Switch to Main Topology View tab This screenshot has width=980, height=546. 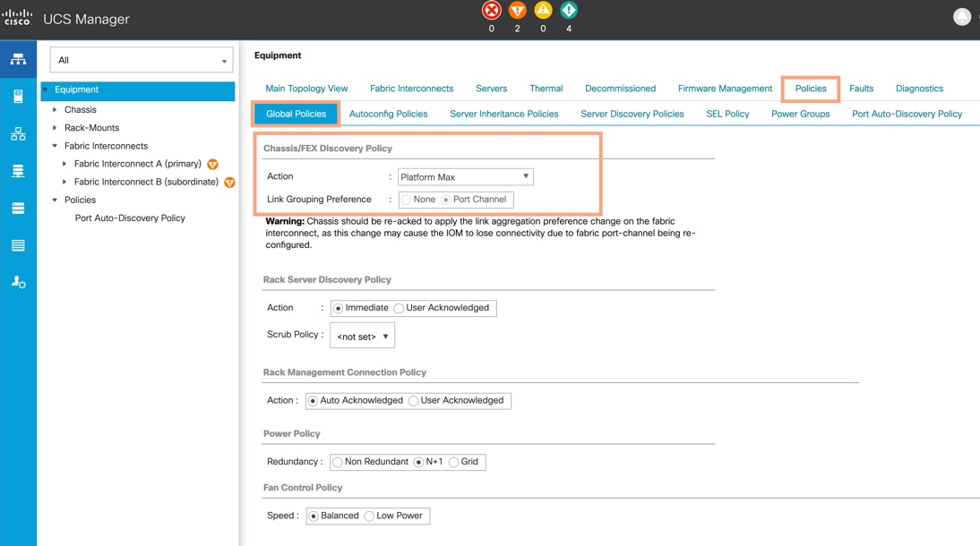coord(306,88)
